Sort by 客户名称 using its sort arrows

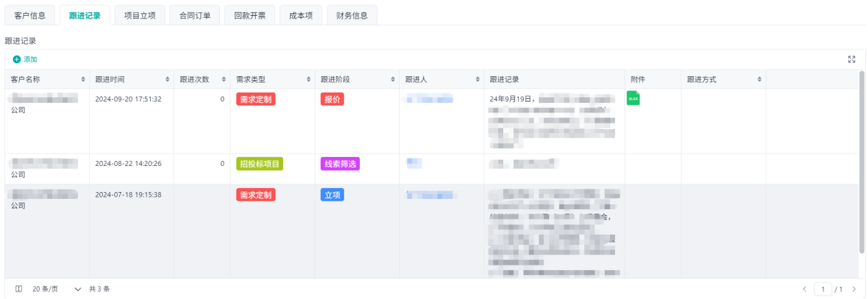click(x=84, y=80)
